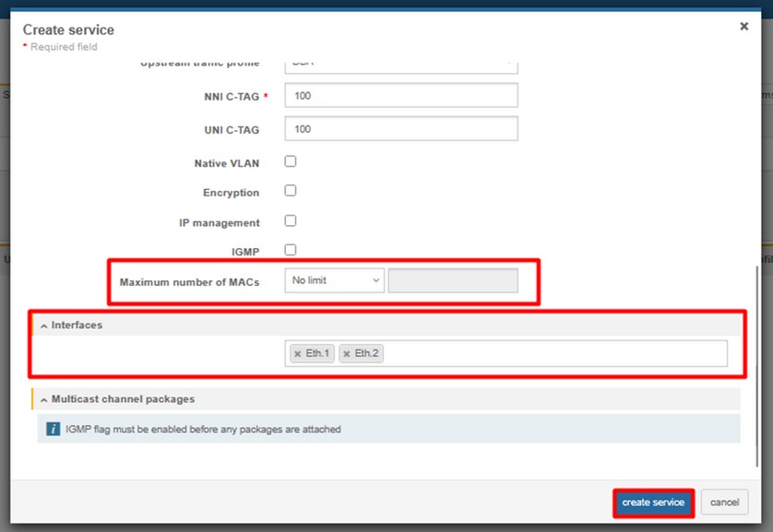Open the Upstream traffic profile dropdown
Viewport: 773px width, 532px height.
pos(401,65)
